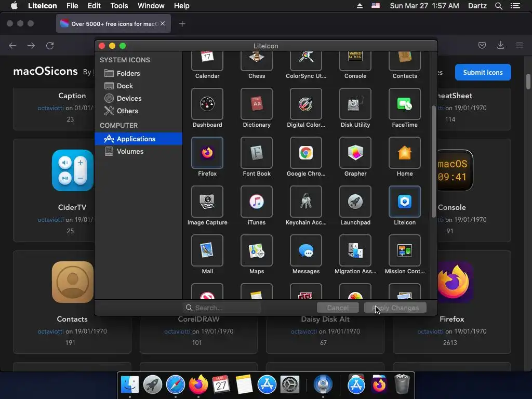This screenshot has width=532, height=399.
Task: Select the ColorSync Utility icon
Action: [306, 61]
